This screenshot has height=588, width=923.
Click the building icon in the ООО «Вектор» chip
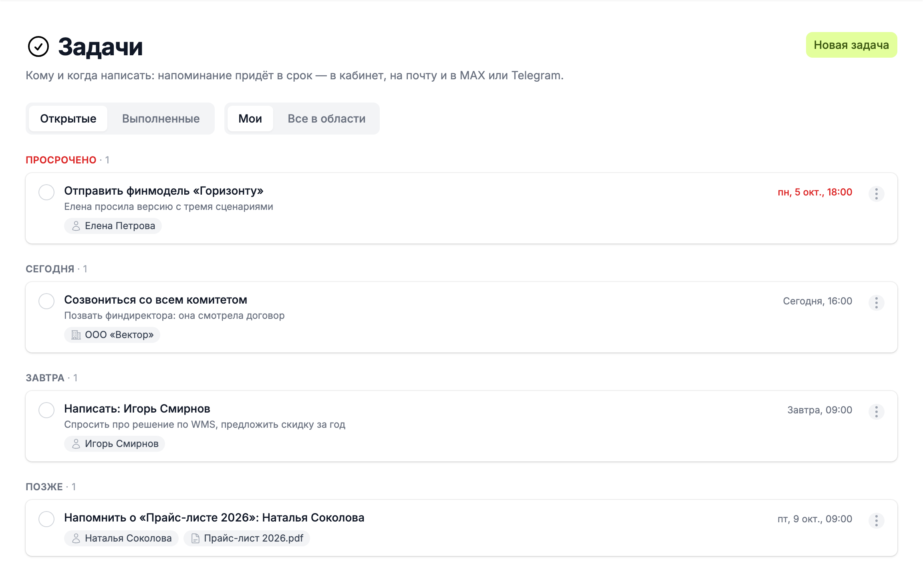(x=76, y=335)
